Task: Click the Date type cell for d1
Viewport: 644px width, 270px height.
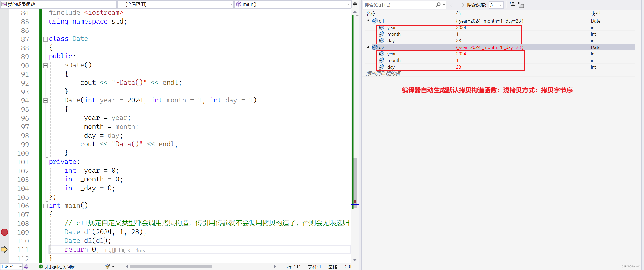Action: (595, 21)
